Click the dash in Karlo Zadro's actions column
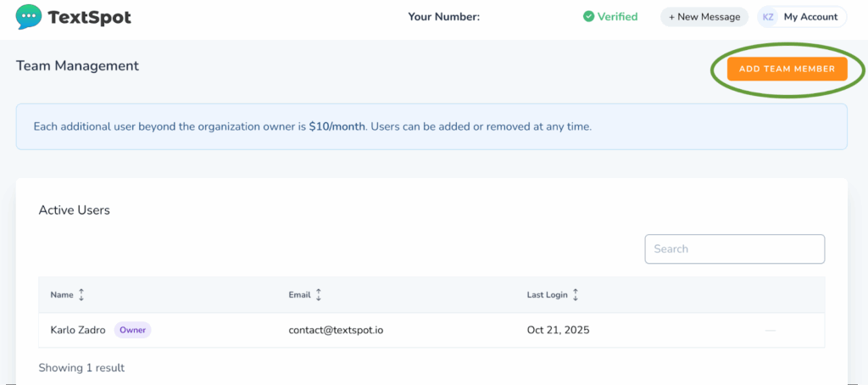 click(770, 330)
